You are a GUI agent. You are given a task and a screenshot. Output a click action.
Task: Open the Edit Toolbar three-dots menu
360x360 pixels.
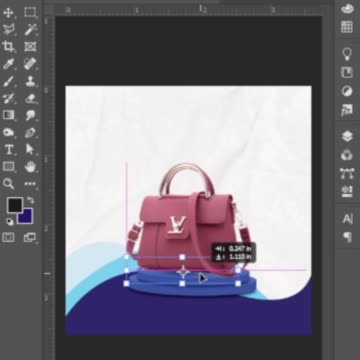(30, 184)
